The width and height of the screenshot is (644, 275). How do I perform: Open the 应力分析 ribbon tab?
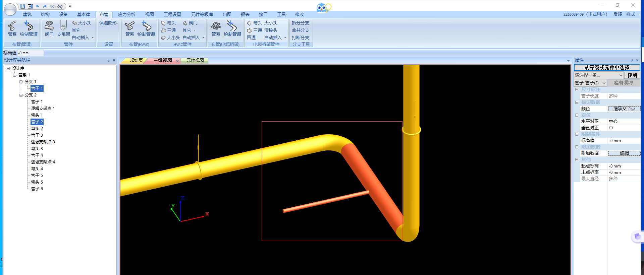point(126,14)
